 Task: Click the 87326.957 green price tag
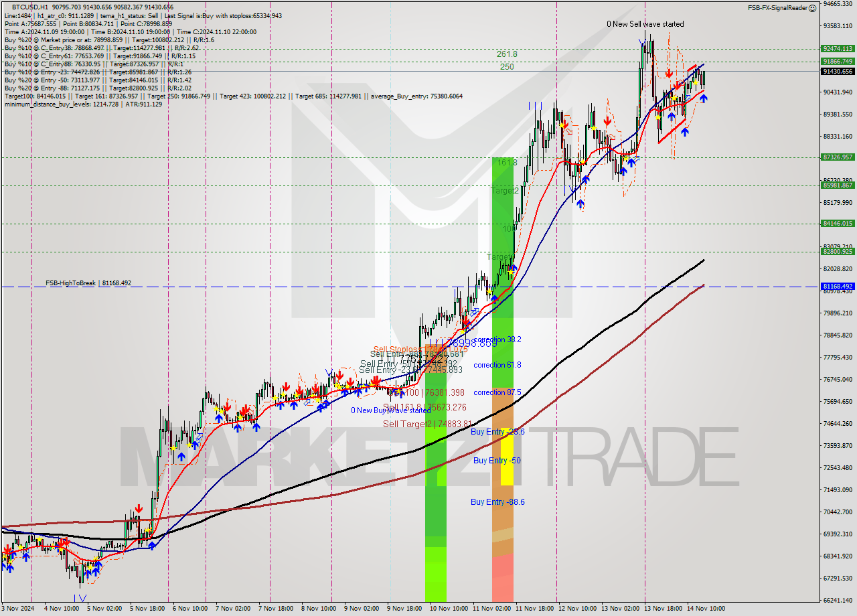pos(838,157)
